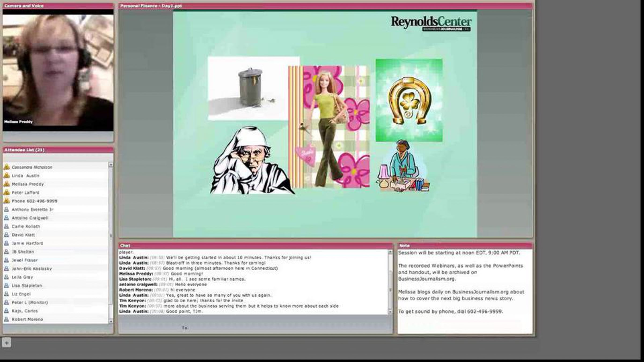Click the icon beside Melissa Preddy attendee
Screen dimensions: 644x362
coord(7,184)
